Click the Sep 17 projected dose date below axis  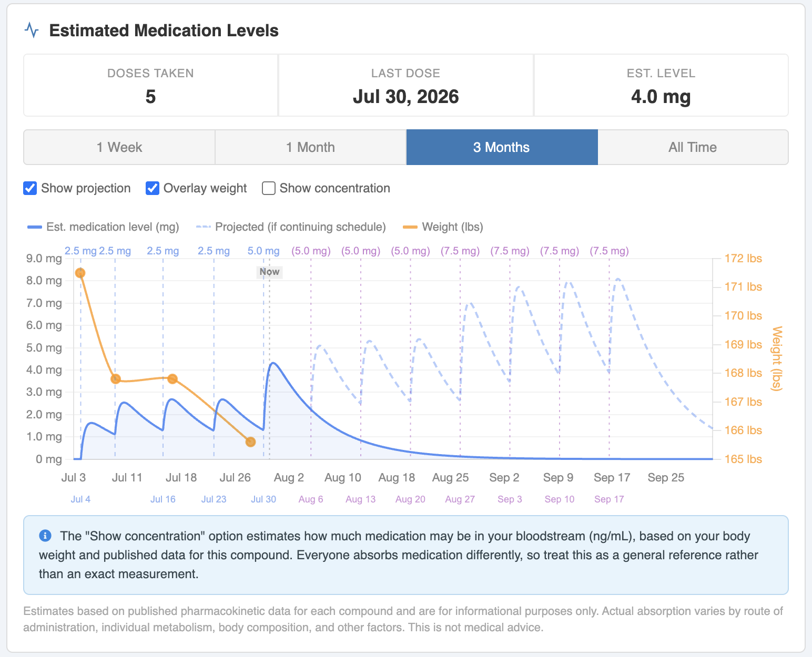tap(609, 499)
